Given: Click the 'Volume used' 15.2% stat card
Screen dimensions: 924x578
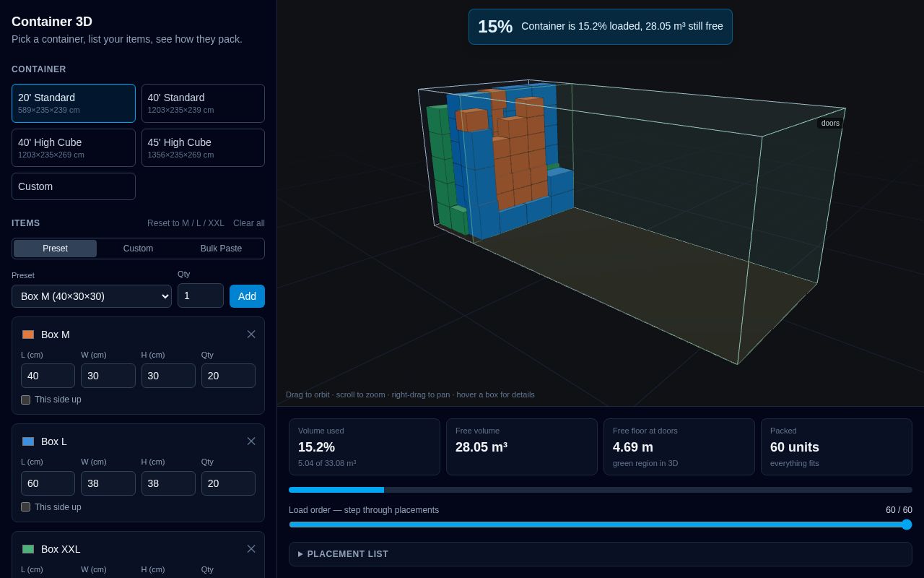Looking at the screenshot, I should tap(365, 447).
